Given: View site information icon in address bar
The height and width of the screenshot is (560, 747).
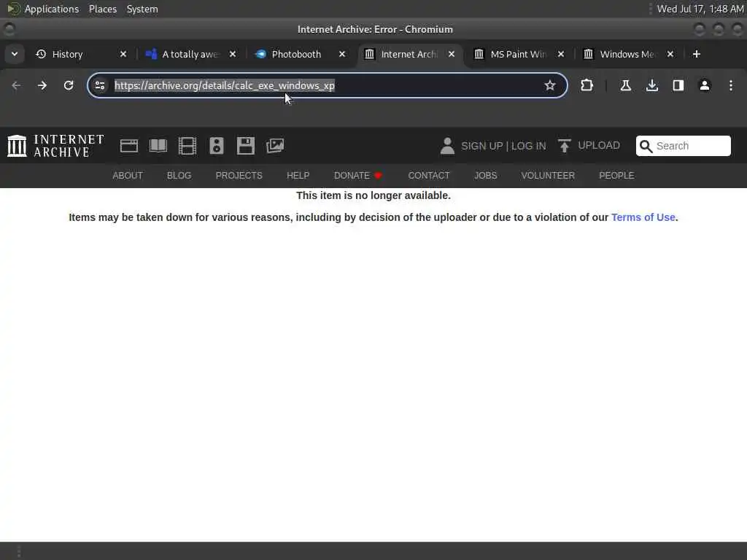Looking at the screenshot, I should 100,86.
